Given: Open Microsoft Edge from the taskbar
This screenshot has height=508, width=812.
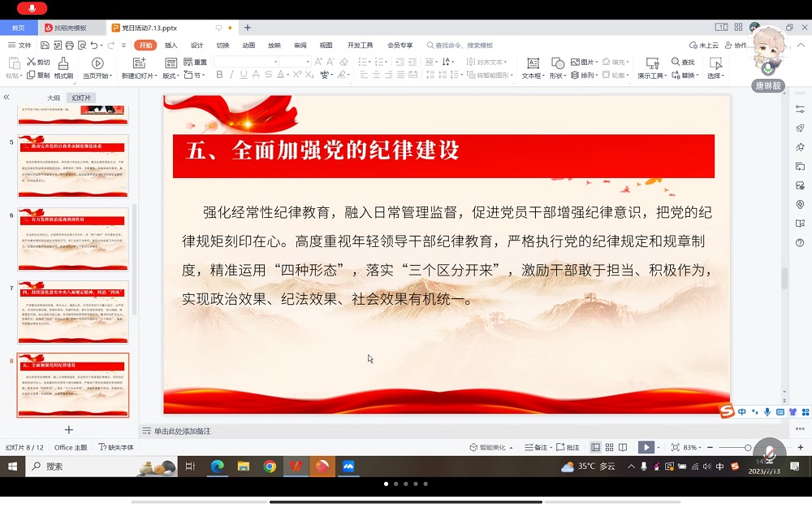Looking at the screenshot, I should click(x=217, y=467).
